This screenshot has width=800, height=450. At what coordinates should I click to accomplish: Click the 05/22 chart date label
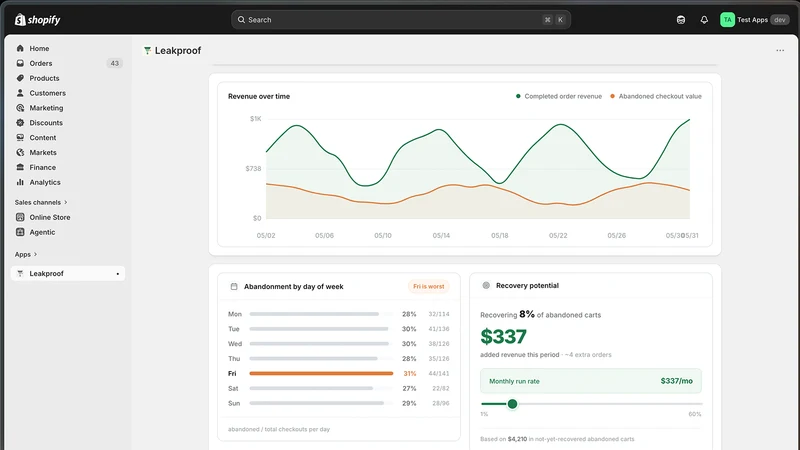click(558, 235)
